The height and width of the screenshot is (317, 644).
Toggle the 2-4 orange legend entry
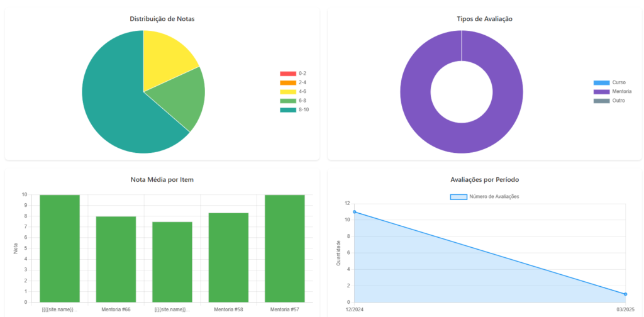pos(294,82)
